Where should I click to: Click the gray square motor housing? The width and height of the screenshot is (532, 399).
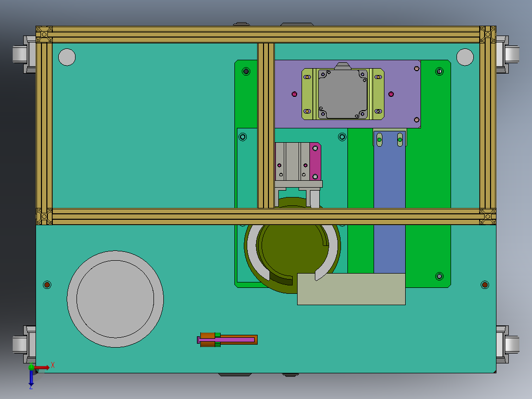point(342,94)
